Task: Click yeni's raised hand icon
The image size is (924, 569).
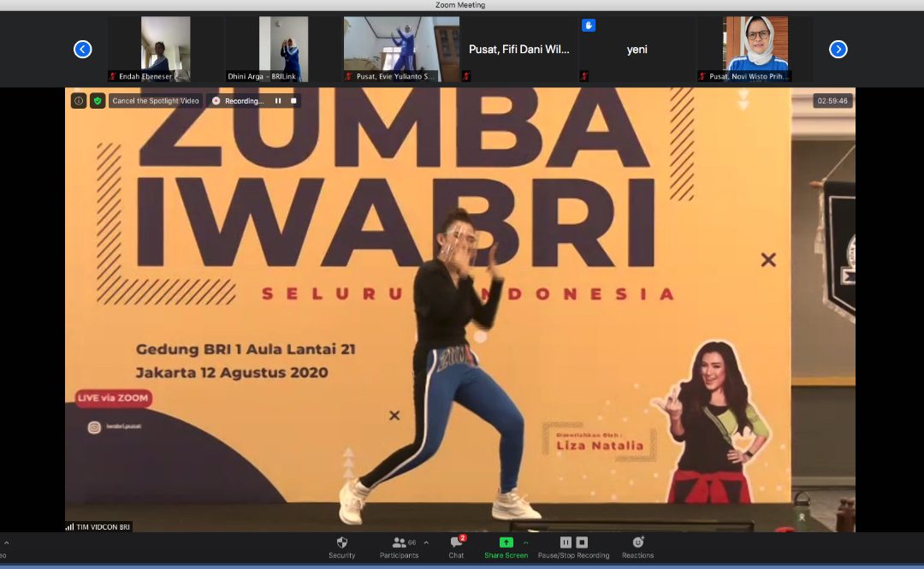Action: coord(589,26)
